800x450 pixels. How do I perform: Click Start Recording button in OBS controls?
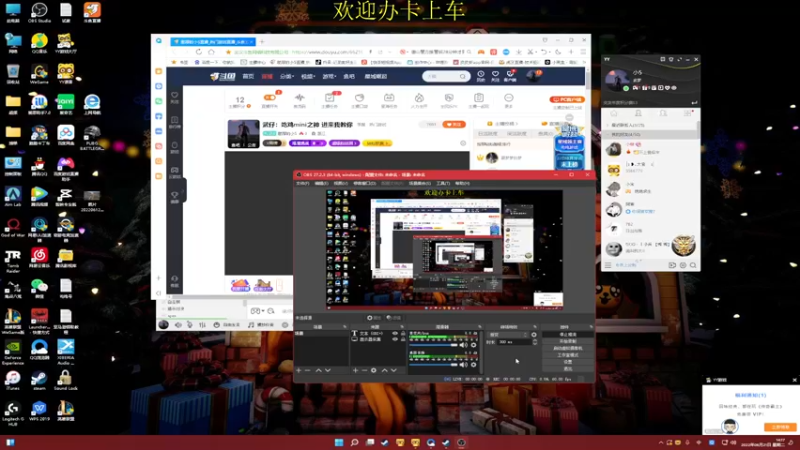pyautogui.click(x=568, y=341)
